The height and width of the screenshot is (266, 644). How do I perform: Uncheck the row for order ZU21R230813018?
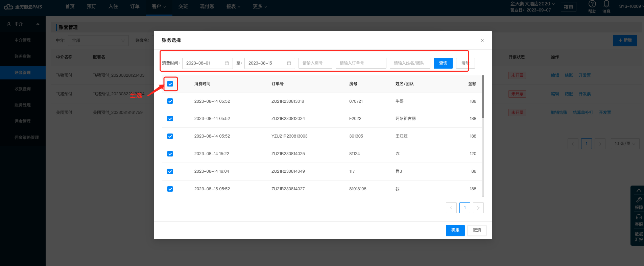coord(170,101)
